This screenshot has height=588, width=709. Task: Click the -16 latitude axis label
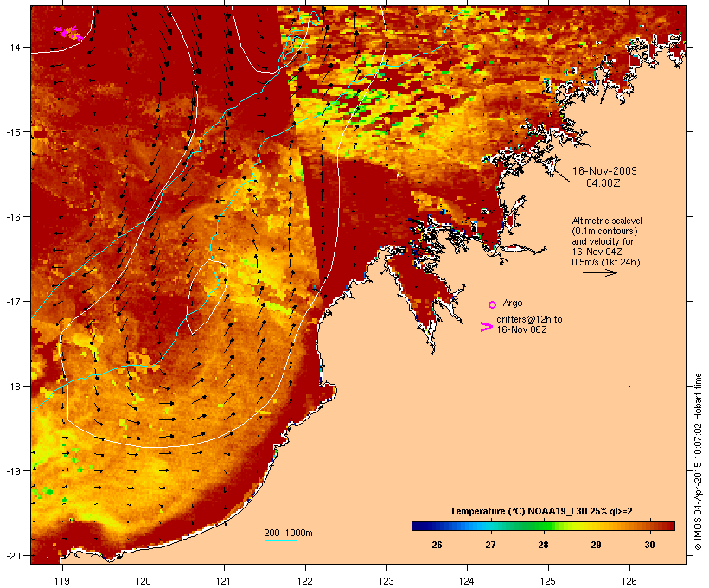coord(12,217)
